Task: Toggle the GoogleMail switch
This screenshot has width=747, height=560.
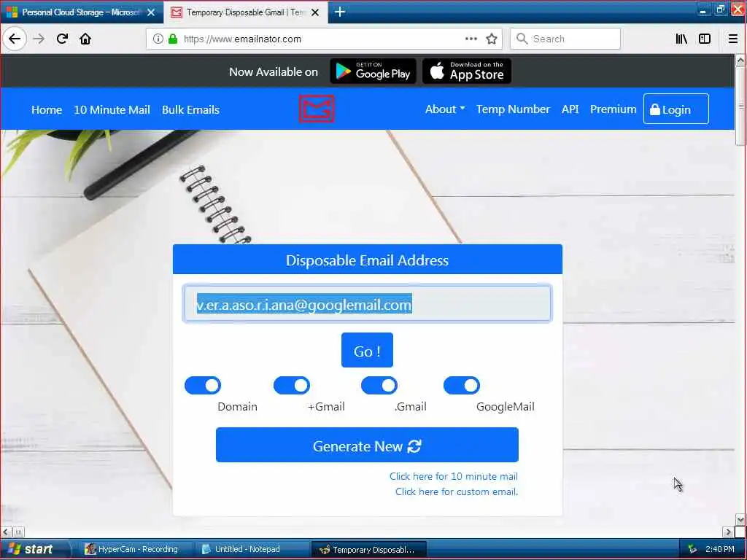Action: click(462, 386)
